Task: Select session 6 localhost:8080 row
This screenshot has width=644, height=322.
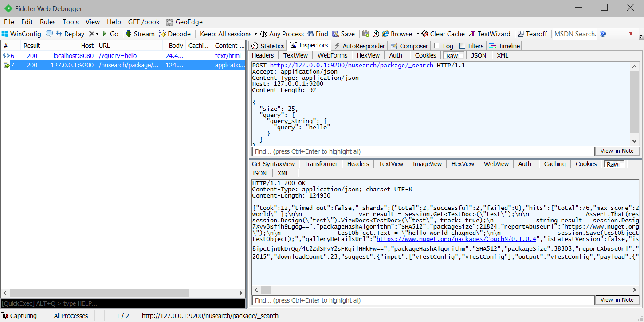Action: [123, 56]
